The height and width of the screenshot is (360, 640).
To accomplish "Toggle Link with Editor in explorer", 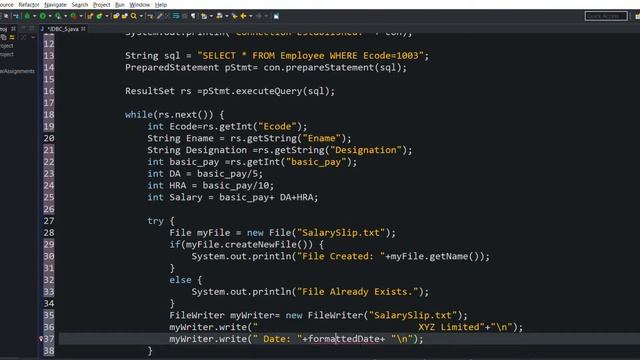I will pos(12,38).
